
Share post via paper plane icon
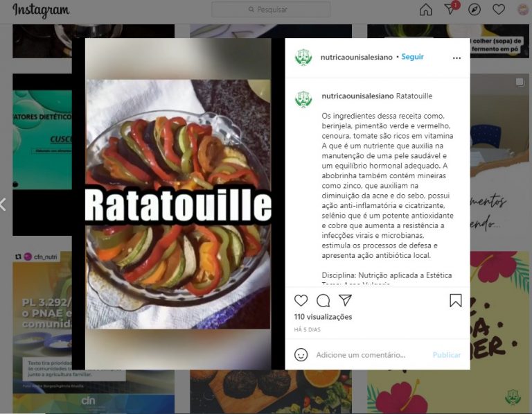345,300
